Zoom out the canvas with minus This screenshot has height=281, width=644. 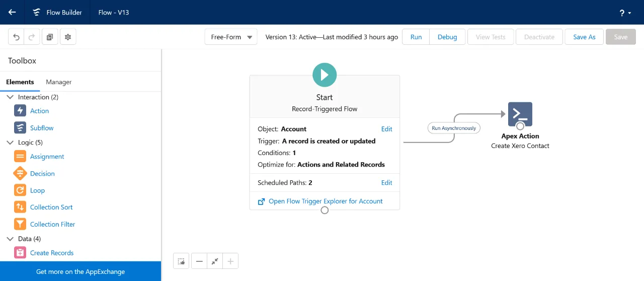pyautogui.click(x=199, y=261)
